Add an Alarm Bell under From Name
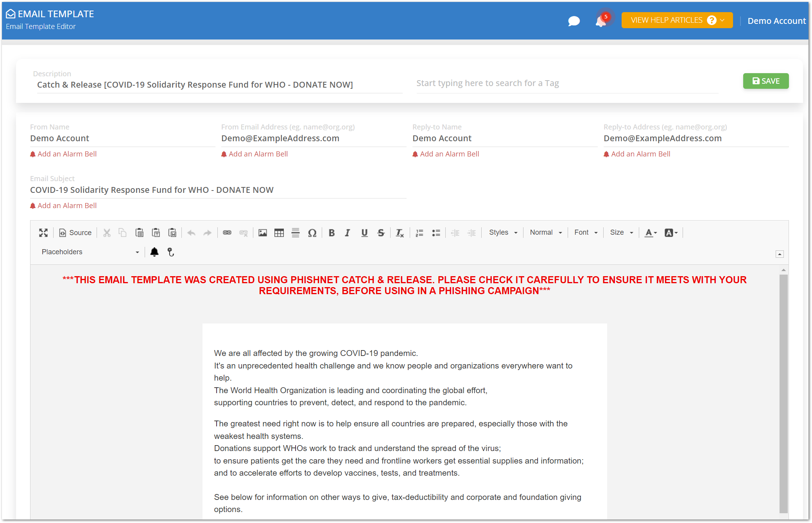This screenshot has height=523, width=812. point(63,154)
